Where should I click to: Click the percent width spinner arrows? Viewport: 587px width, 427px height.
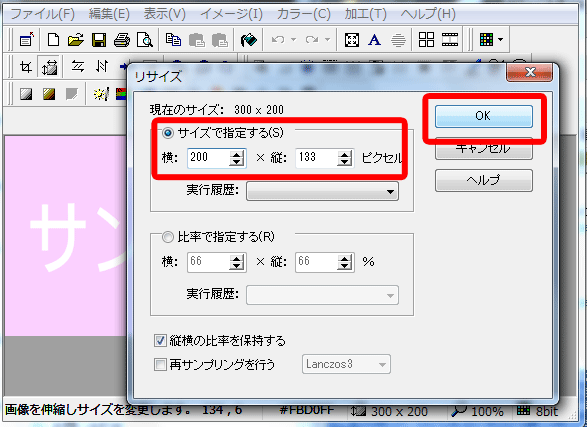pos(237,262)
